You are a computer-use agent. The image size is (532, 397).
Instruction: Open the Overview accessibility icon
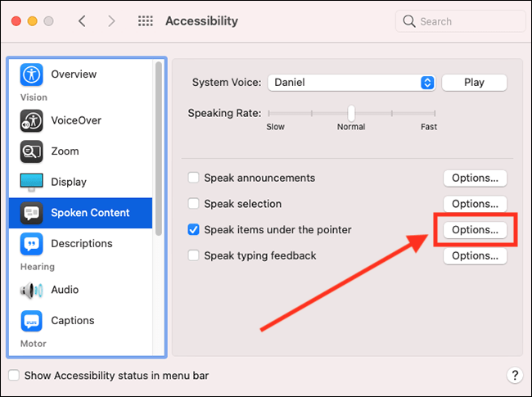32,74
